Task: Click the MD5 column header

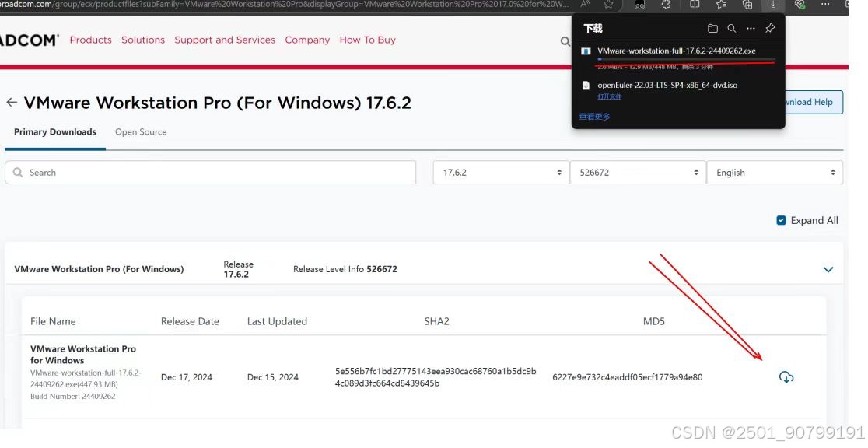Action: pos(654,321)
